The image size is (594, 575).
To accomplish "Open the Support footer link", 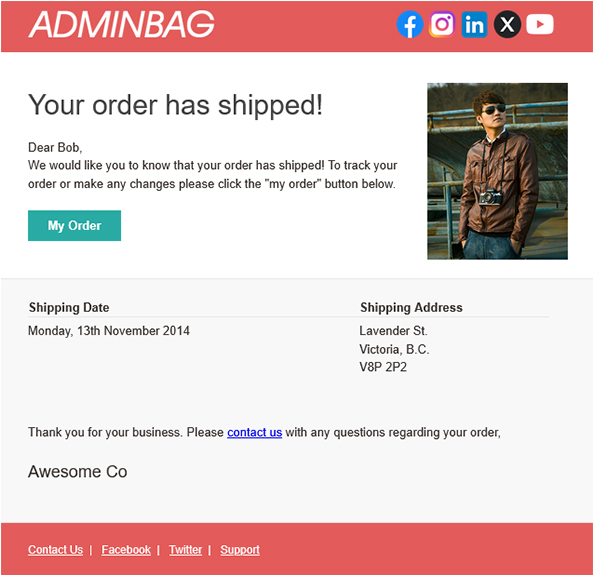I will 240,550.
